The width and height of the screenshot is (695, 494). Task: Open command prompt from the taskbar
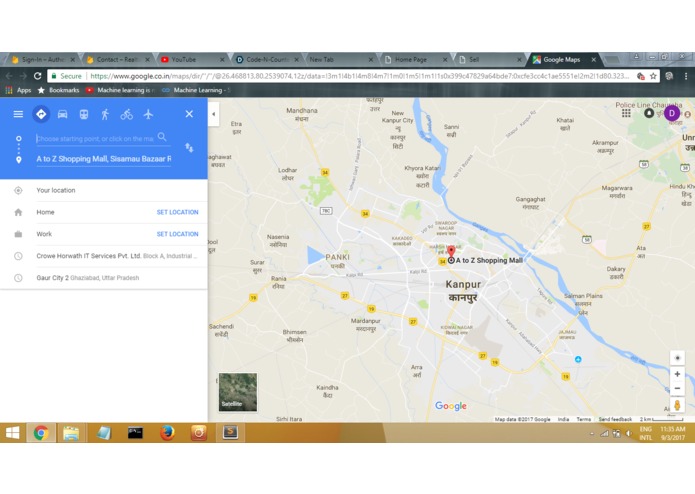tap(135, 433)
